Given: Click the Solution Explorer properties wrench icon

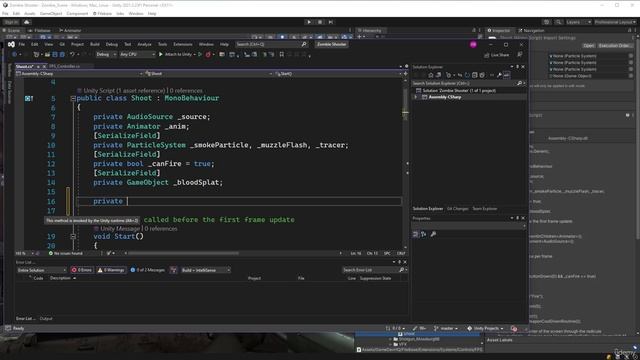Looking at the screenshot, I should 499,75.
